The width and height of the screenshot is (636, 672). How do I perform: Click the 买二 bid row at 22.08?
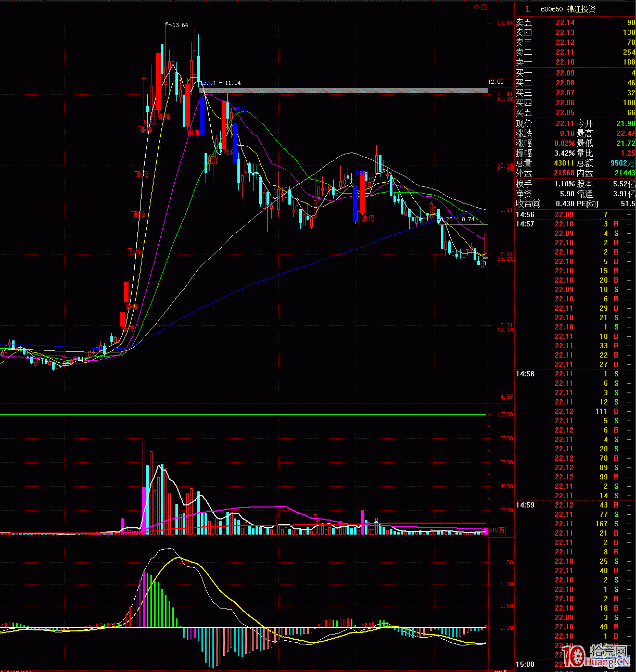click(x=575, y=83)
